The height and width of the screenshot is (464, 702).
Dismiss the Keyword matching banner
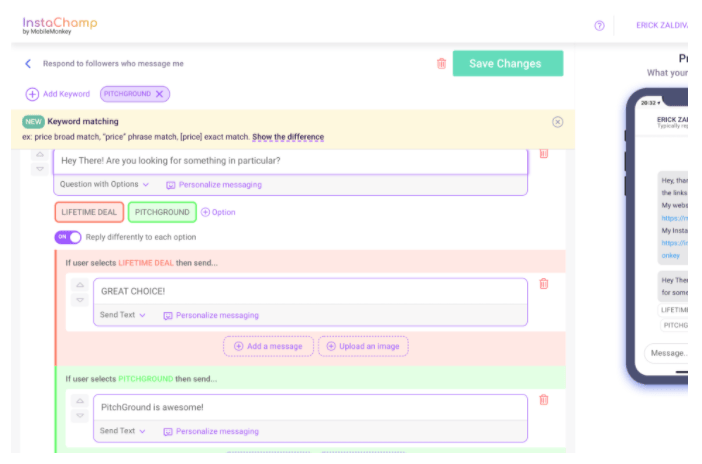point(557,122)
